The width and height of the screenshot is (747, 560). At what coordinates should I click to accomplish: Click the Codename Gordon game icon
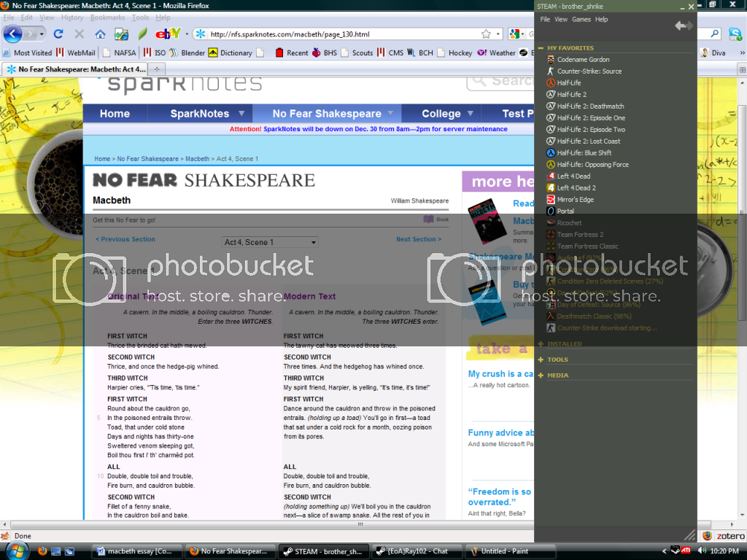click(551, 60)
